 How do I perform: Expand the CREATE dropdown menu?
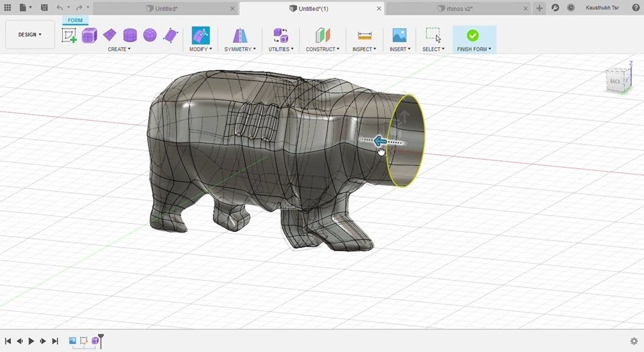[119, 49]
